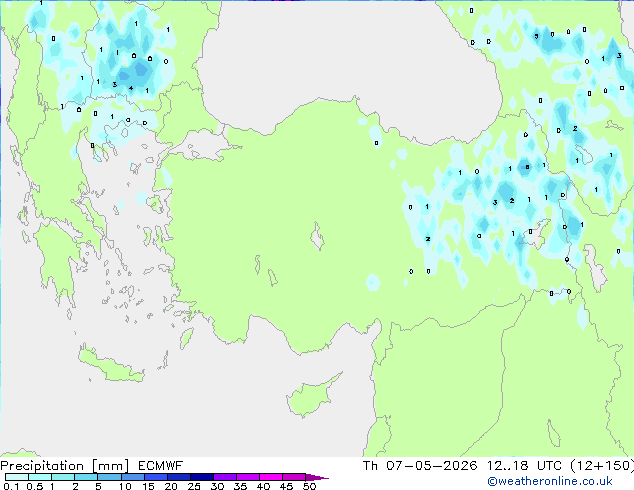This screenshot has height=490, width=634.
Task: Click the '0.1' legend scale label
Action: 11,486
